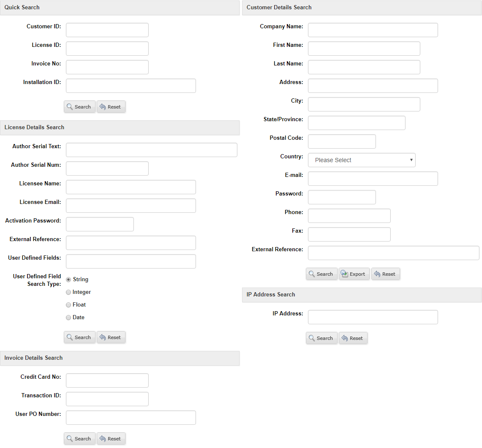
Task: Reset the License Details Search form
Action: click(x=111, y=337)
